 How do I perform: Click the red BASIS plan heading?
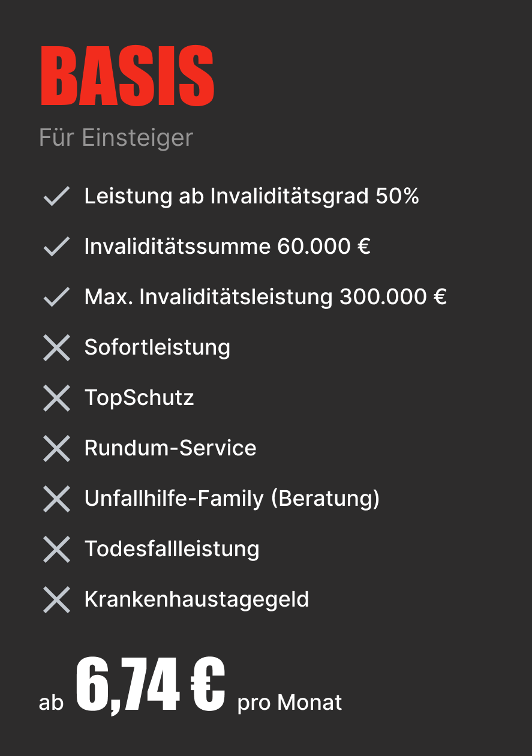[127, 76]
